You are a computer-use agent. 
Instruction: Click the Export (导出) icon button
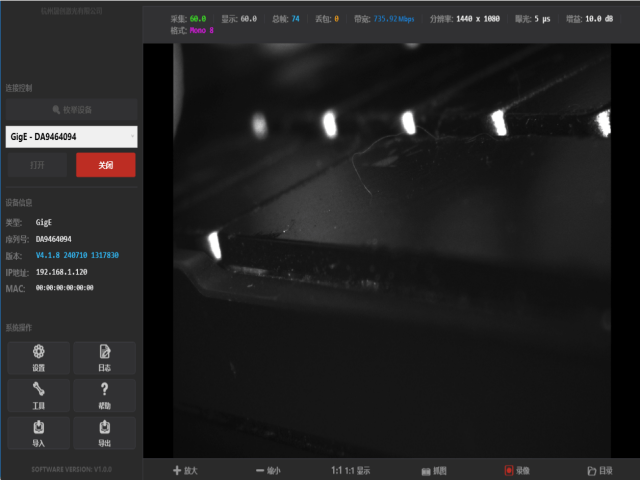pyautogui.click(x=104, y=433)
